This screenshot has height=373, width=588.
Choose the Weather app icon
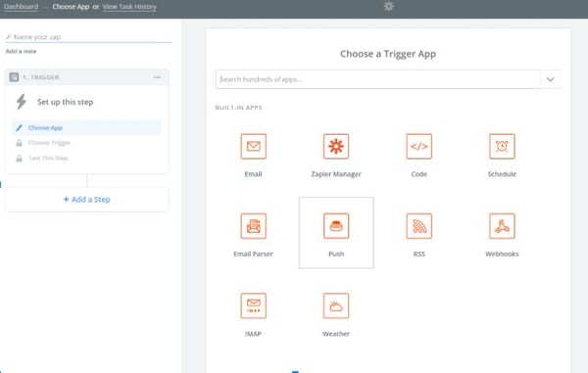[x=336, y=305]
